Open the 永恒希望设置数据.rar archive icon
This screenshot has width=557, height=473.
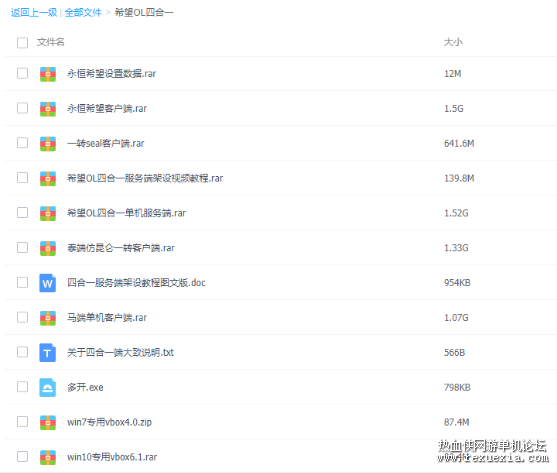pyautogui.click(x=48, y=74)
